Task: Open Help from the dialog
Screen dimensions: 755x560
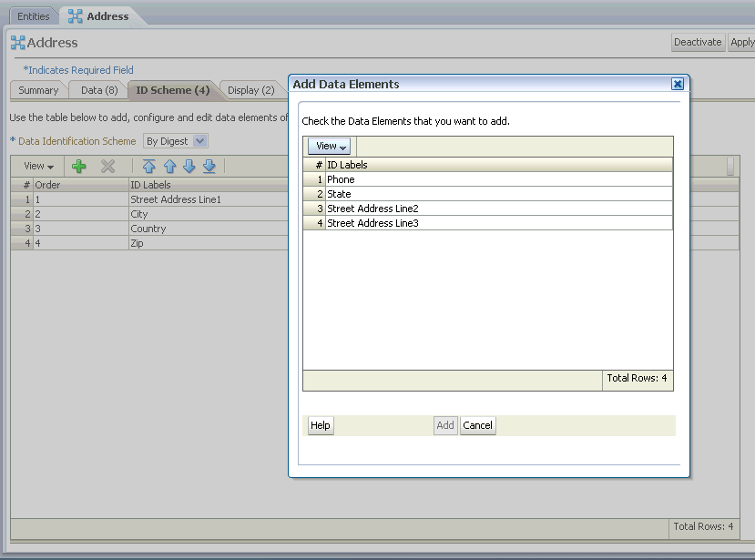Action: pos(320,425)
